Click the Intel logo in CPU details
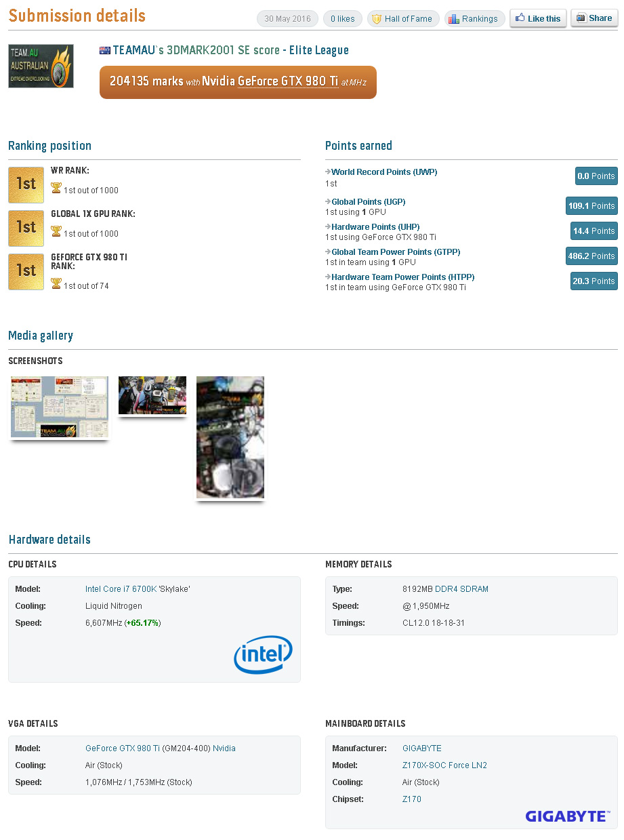624x840 pixels. click(x=263, y=654)
